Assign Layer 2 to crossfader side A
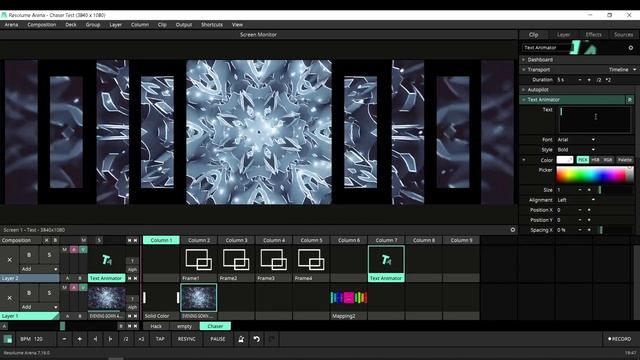 [67, 278]
